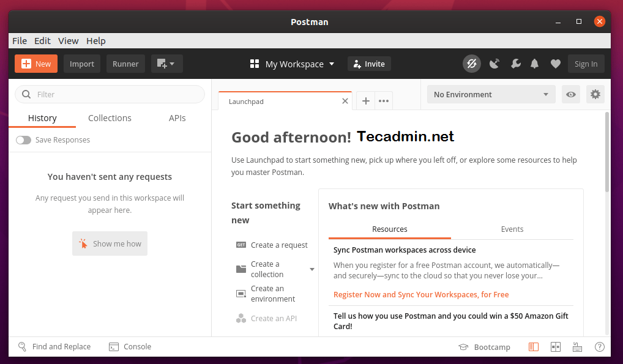Focus the sidebar Filter field

(110, 94)
